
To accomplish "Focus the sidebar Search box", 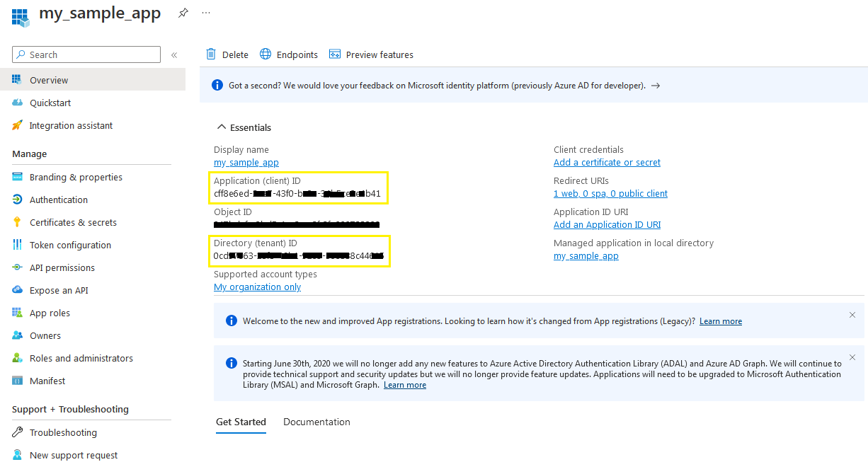I will [86, 54].
